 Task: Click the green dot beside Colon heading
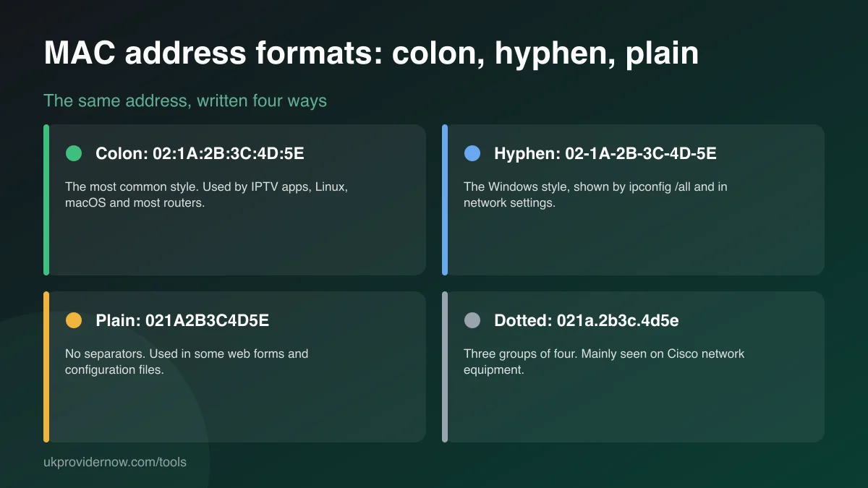click(74, 153)
